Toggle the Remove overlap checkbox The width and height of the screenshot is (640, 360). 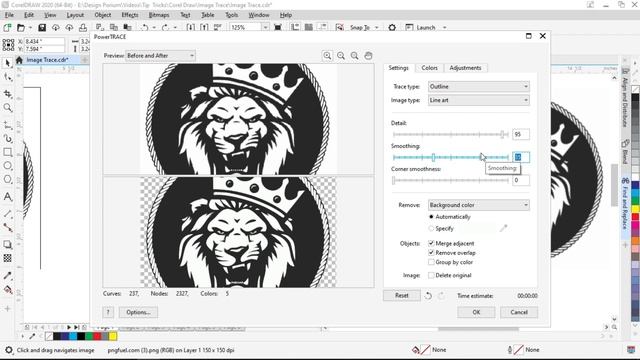(x=431, y=253)
